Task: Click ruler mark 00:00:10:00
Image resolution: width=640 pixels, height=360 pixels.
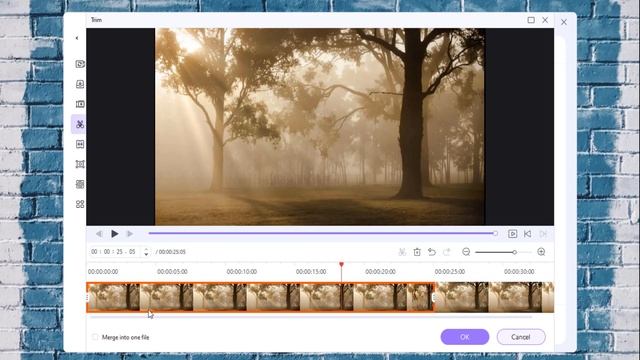Action: [242, 271]
